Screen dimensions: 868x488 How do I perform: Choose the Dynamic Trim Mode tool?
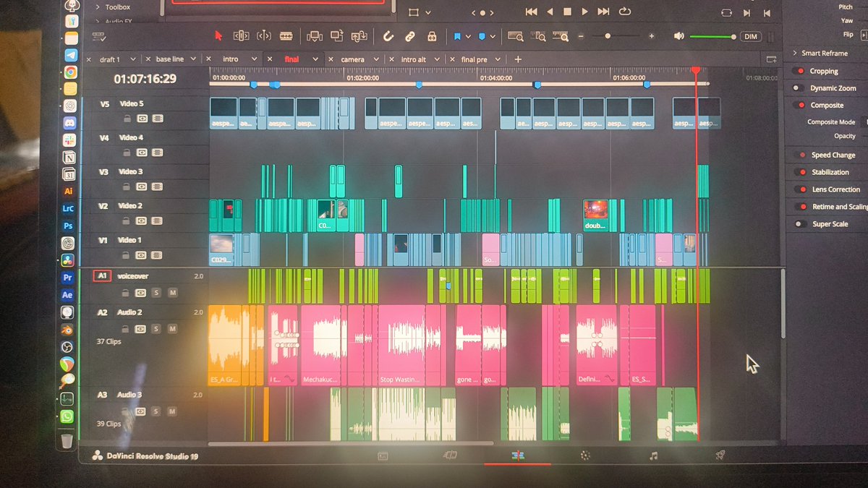pyautogui.click(x=263, y=35)
